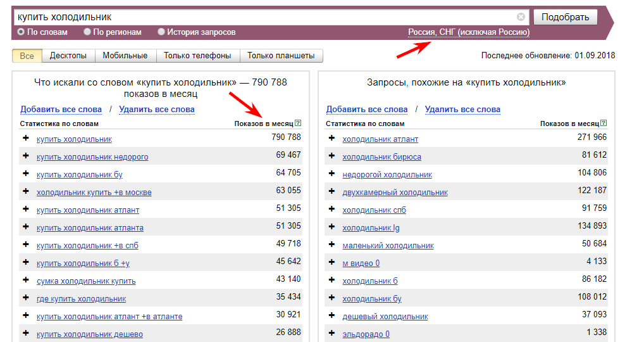Viewport: 644px width, 342px height.
Task: Click left 'Удалить все слова' link
Action: click(157, 110)
